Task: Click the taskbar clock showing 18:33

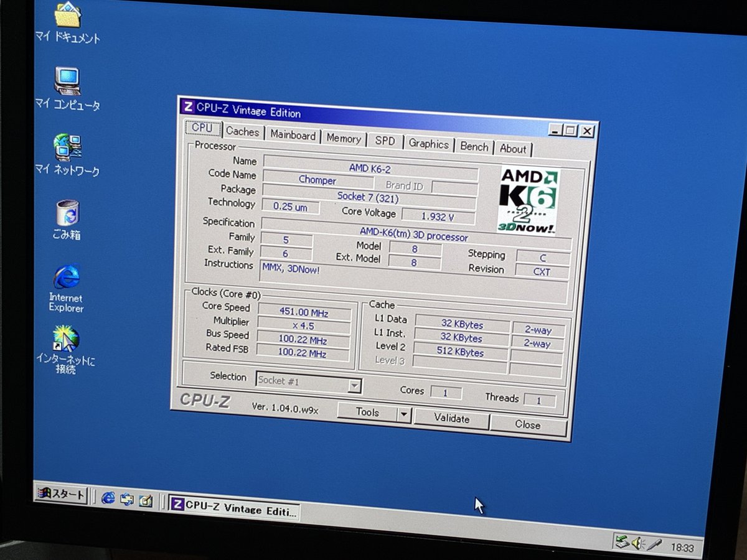Action: coord(682,548)
